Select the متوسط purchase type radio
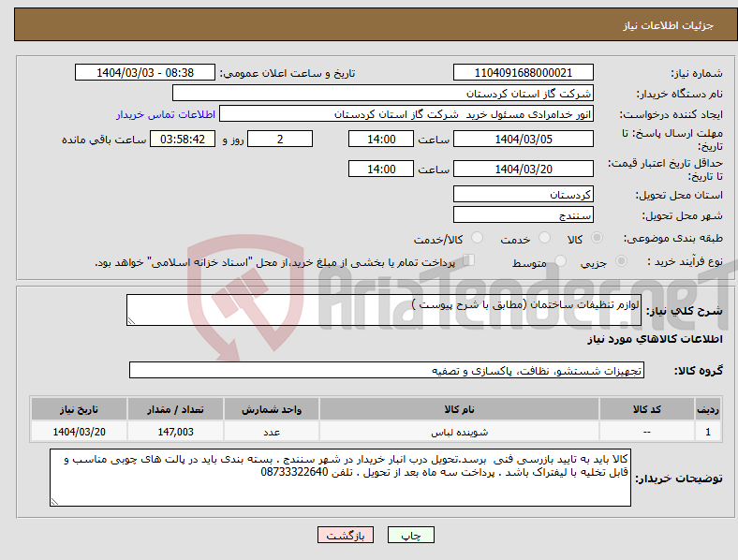This screenshot has height=560, width=738. [x=560, y=260]
